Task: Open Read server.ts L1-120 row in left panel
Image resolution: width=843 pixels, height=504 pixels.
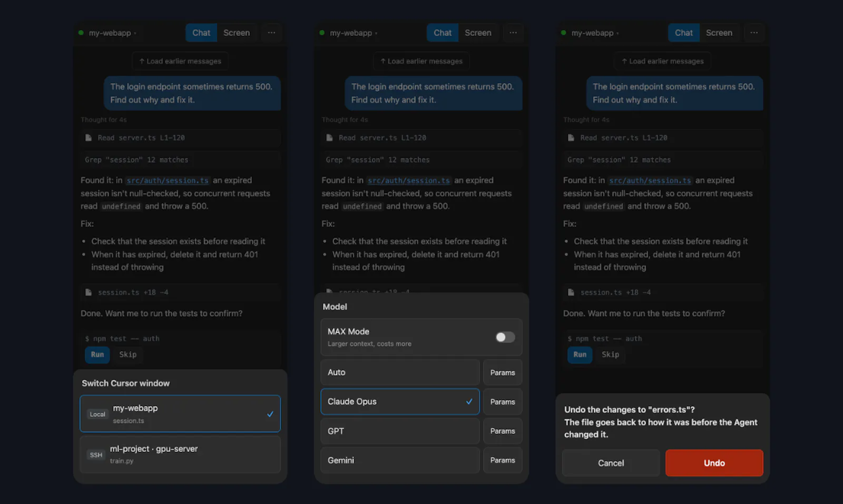Action: (x=180, y=138)
